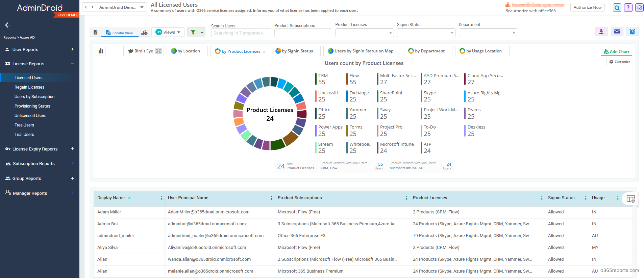Click the download/export report icon
This screenshot has height=278, width=644.
tap(601, 31)
